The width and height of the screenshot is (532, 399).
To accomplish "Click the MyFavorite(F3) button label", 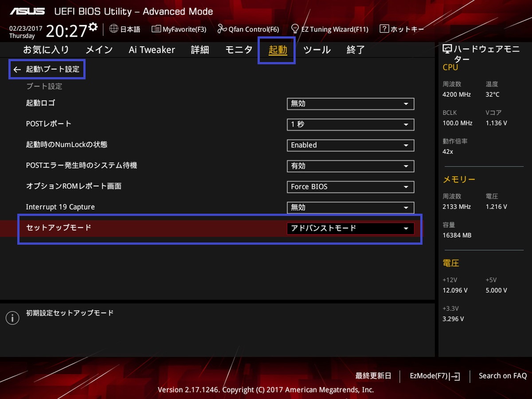I will point(184,29).
